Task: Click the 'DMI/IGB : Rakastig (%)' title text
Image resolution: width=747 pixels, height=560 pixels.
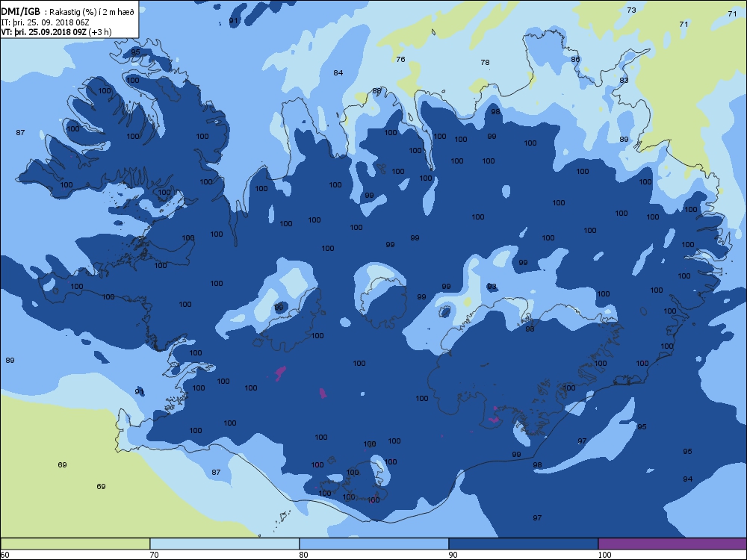Action: (x=68, y=13)
